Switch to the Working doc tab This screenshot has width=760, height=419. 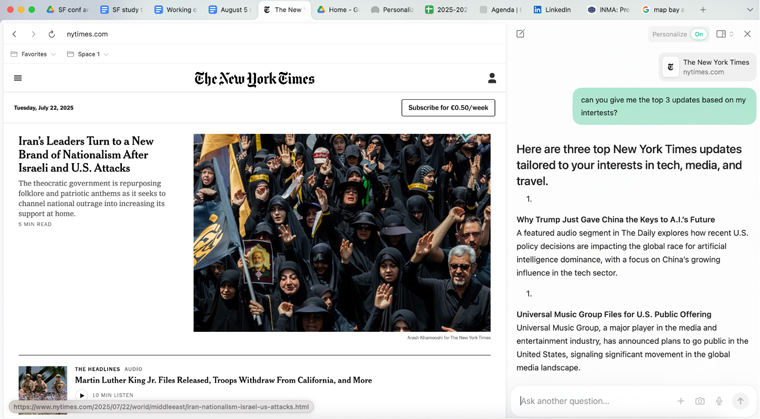click(176, 10)
